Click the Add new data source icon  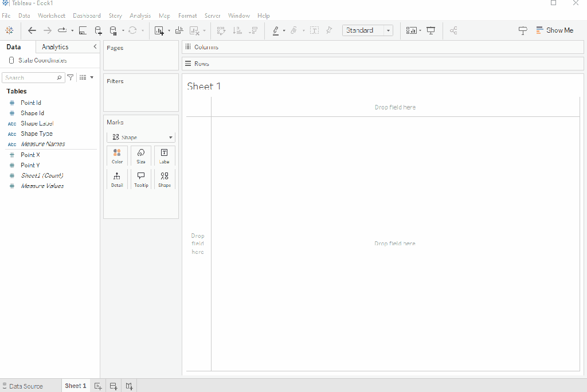98,30
